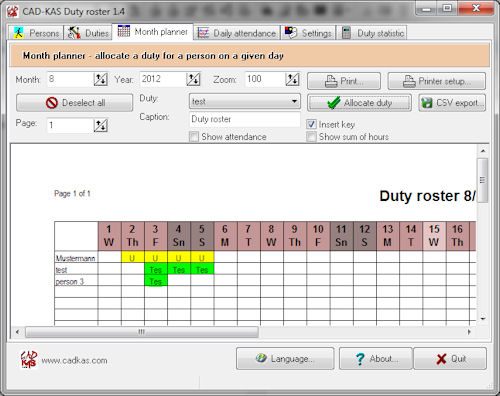500x396 pixels.
Task: Expand the Duty dropdown
Action: (x=245, y=101)
